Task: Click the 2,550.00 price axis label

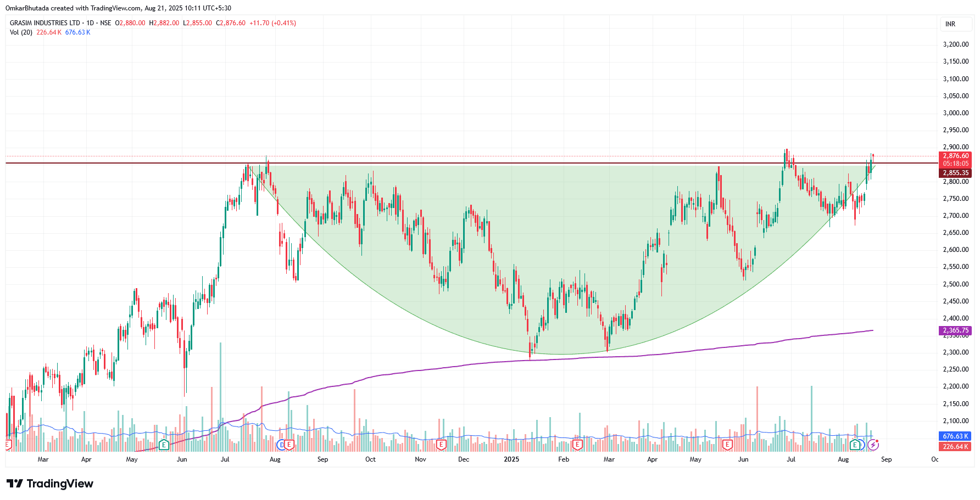Action: coord(956,267)
